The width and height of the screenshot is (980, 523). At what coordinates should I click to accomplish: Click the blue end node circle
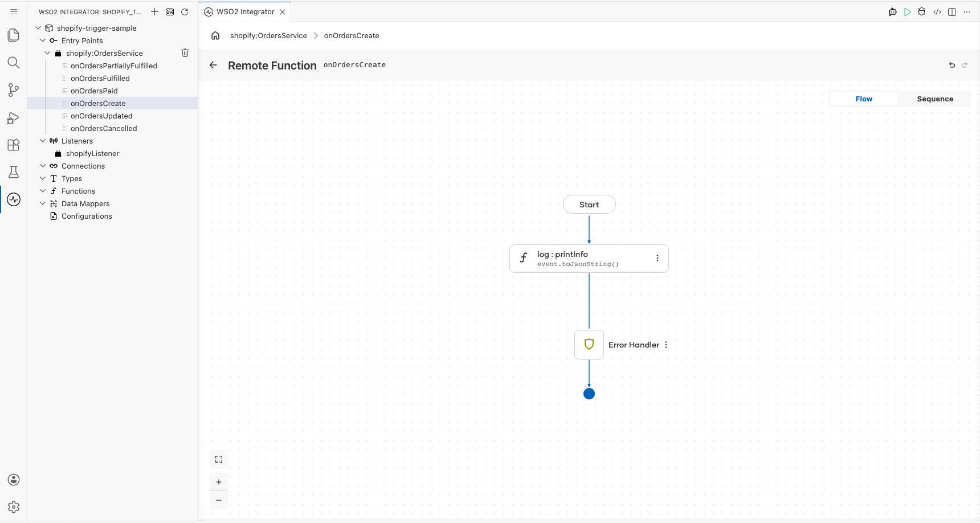pyautogui.click(x=589, y=394)
